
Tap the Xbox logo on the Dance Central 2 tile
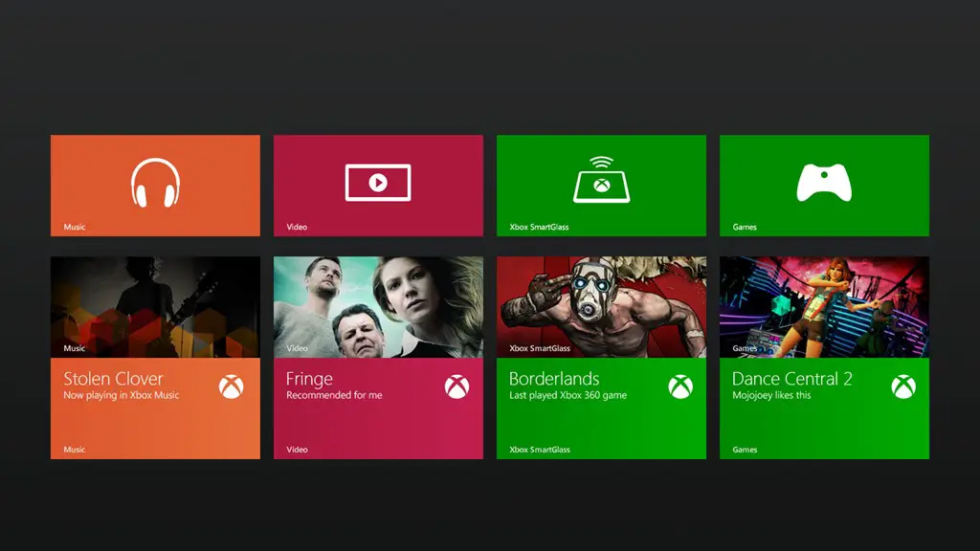coord(903,386)
